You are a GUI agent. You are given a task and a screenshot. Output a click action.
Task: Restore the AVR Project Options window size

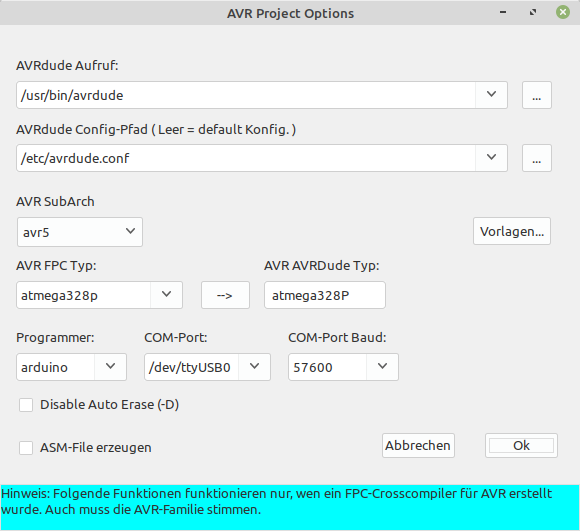(533, 12)
